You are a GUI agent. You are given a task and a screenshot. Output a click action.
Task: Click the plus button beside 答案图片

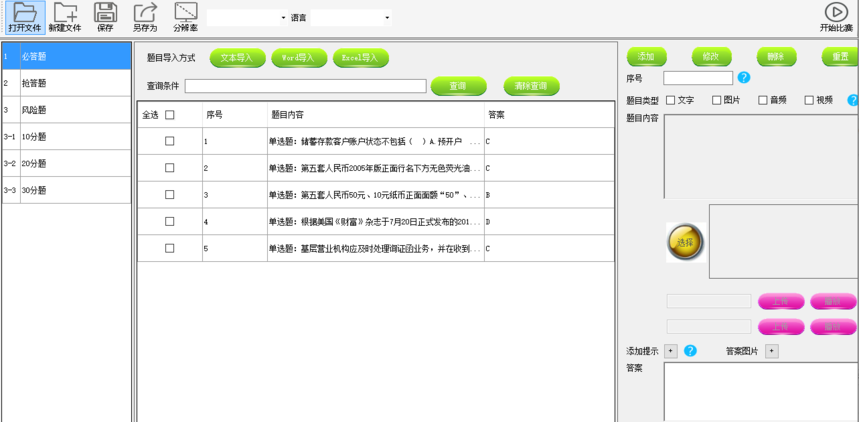click(x=771, y=351)
